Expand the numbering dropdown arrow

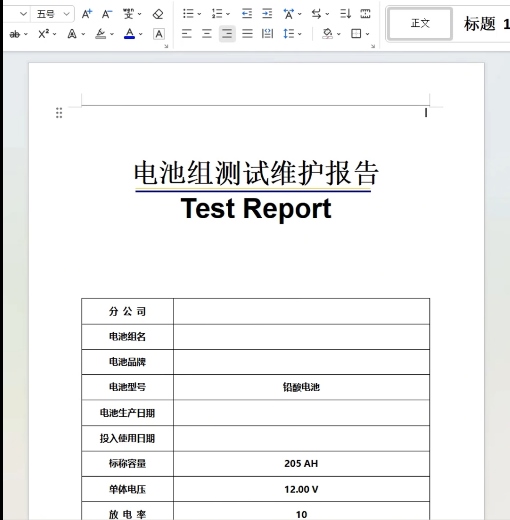tap(228, 14)
